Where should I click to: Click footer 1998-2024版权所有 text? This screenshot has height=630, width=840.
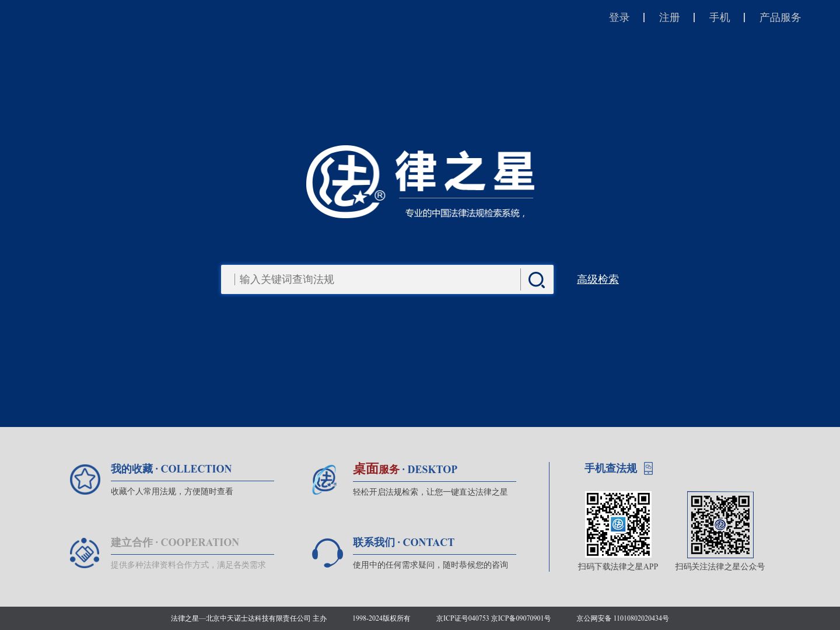click(381, 618)
